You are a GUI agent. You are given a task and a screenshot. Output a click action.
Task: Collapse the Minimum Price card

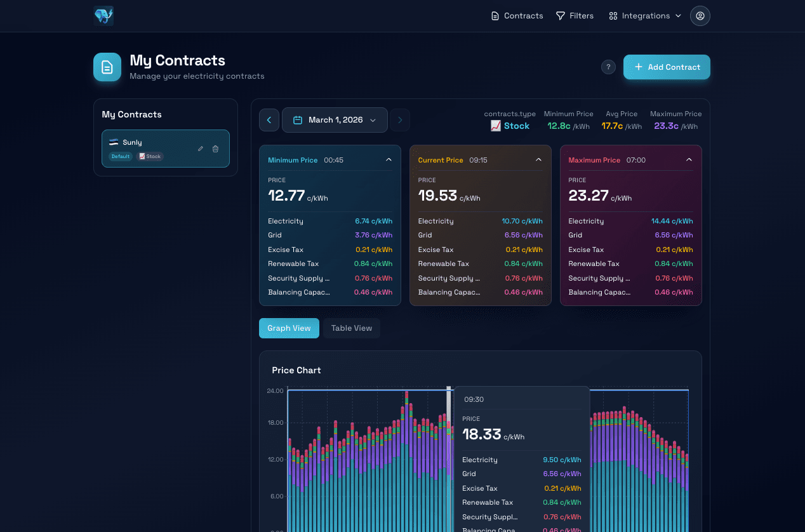pyautogui.click(x=389, y=160)
